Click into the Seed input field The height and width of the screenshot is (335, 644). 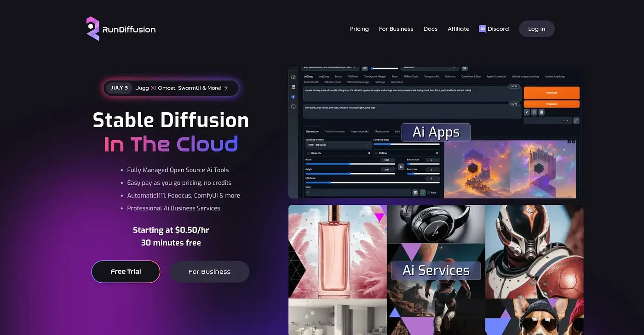(x=358, y=193)
